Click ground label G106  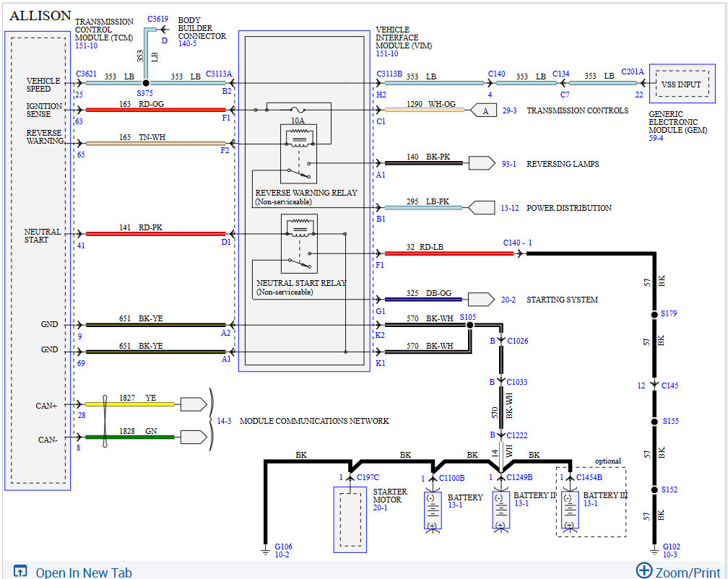pos(283,547)
